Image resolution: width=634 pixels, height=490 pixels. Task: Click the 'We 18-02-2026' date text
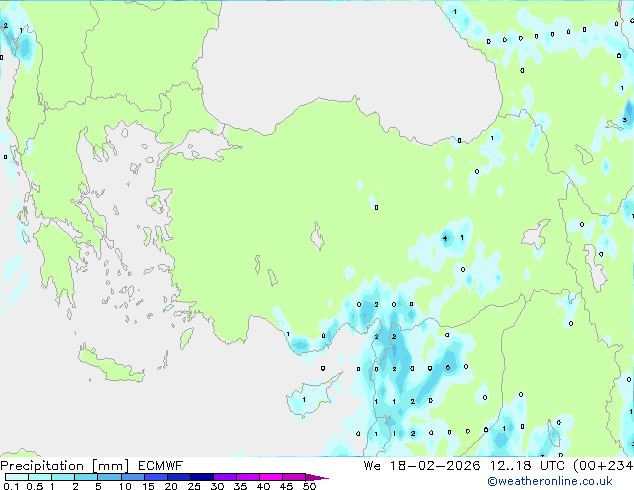pyautogui.click(x=422, y=466)
